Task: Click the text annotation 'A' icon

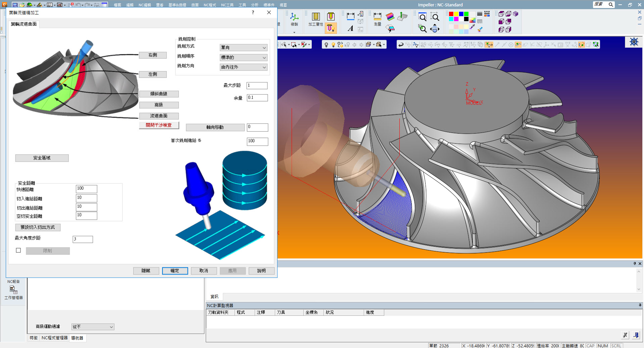Action: coord(350,29)
